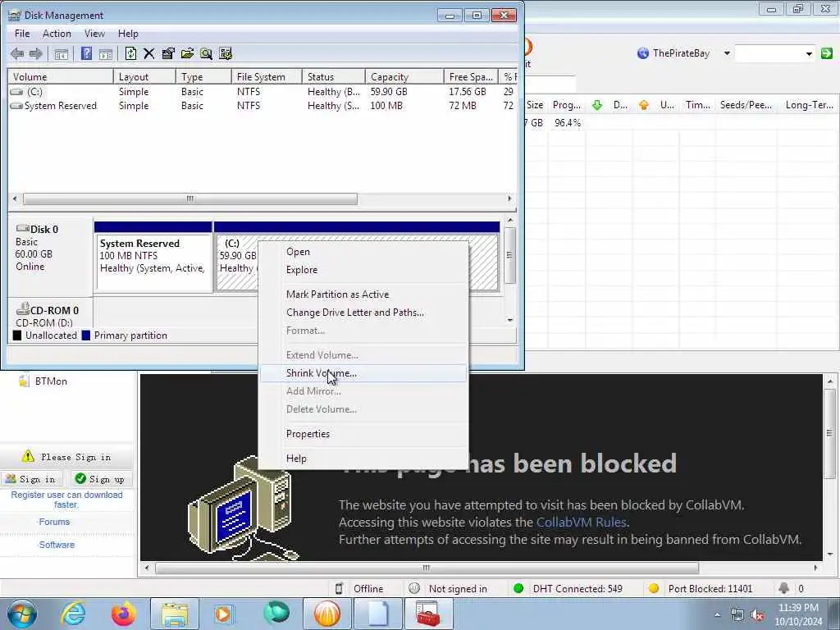840x630 pixels.
Task: Open the View menu
Action: 94,33
